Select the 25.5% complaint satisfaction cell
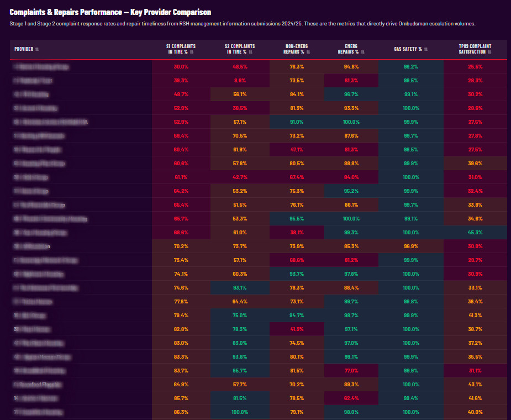The height and width of the screenshot is (420, 511). (475, 66)
